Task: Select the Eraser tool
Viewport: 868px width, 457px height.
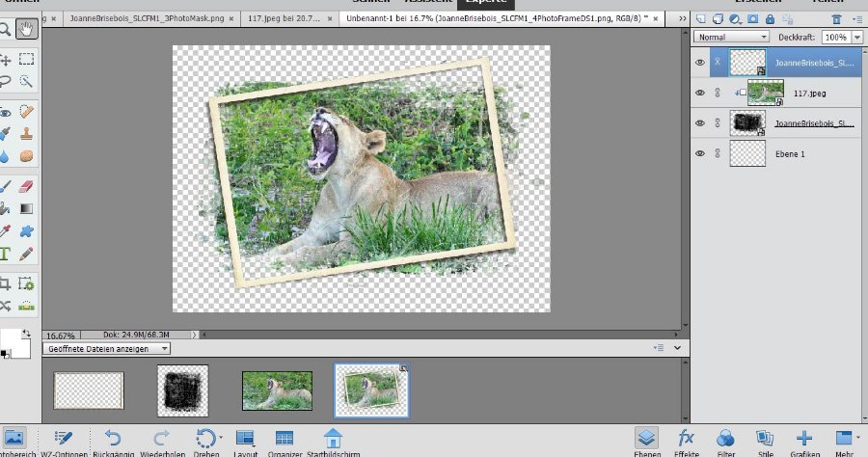Action: [27, 184]
